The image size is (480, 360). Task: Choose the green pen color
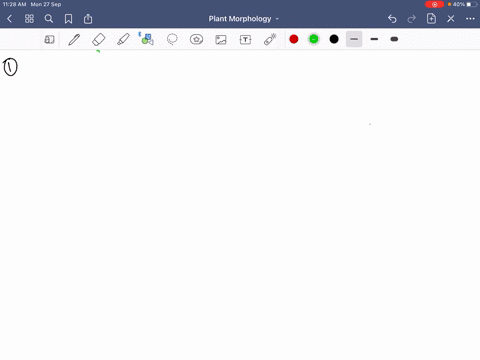(314, 39)
